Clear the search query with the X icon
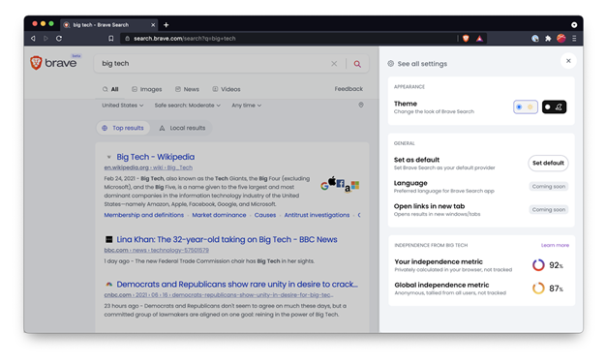The height and width of the screenshot is (364, 606). coord(334,63)
